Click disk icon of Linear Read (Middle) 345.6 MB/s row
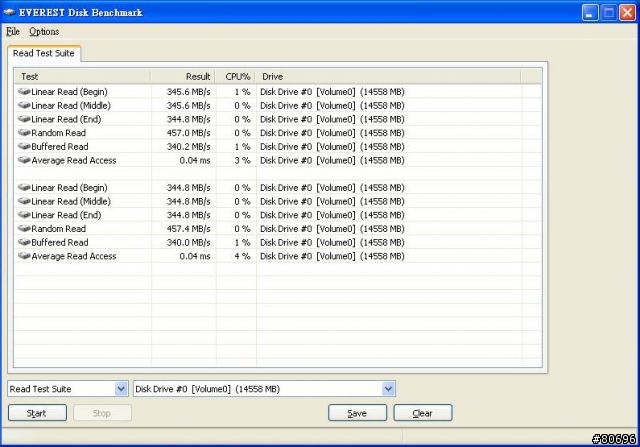Viewport: 640px width, 447px height. pos(24,105)
